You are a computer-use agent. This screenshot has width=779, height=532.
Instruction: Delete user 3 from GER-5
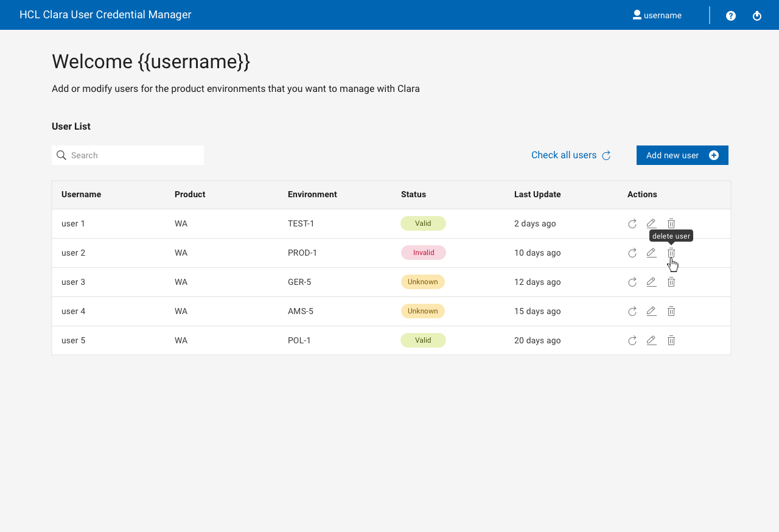[671, 282]
